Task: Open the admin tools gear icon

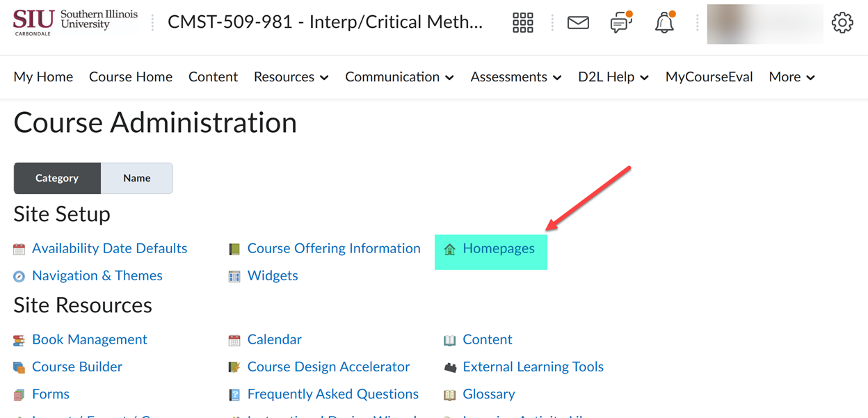Action: [x=842, y=22]
